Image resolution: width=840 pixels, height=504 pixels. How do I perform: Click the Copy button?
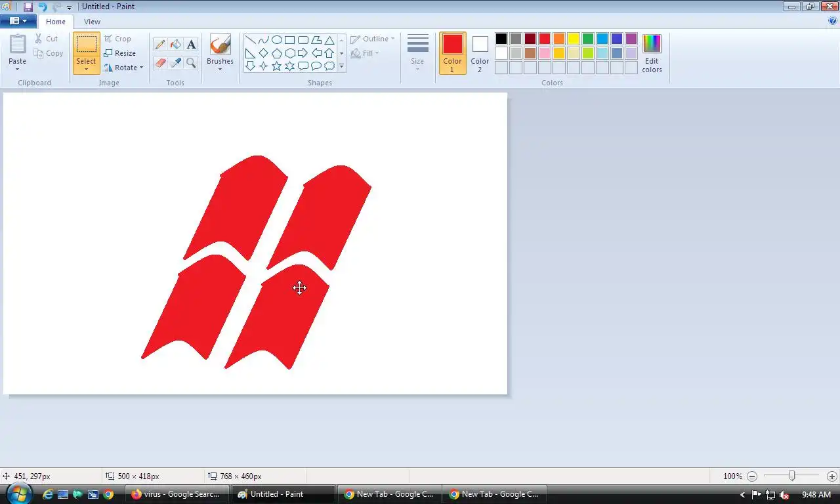coord(49,53)
